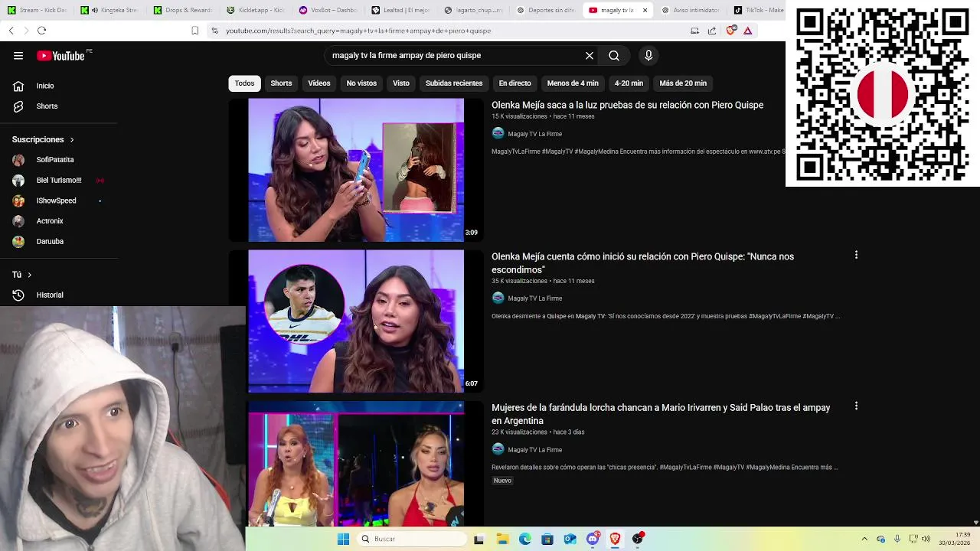Open more options for the Mario Irivarren video
This screenshot has width=980, height=551.
856,406
